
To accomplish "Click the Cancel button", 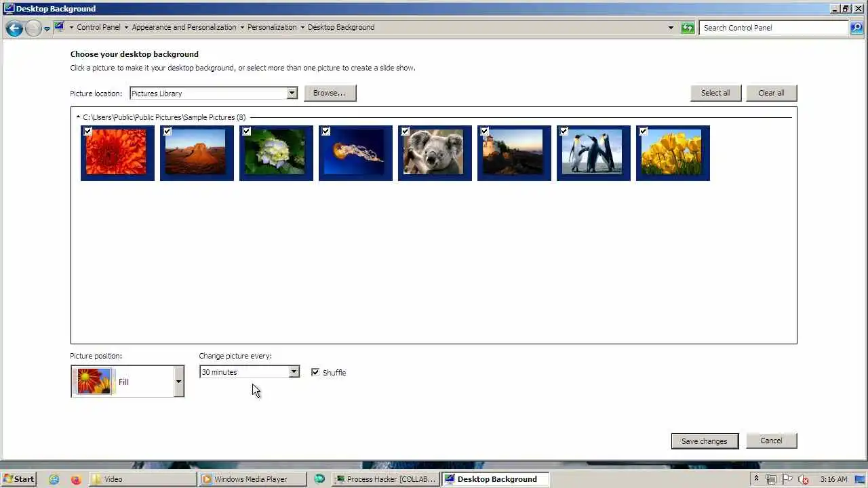I will coord(771,441).
